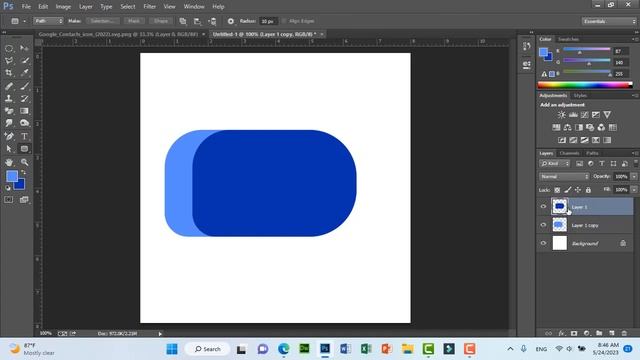
Task: Select the Eyedropper tool
Action: click(x=24, y=73)
